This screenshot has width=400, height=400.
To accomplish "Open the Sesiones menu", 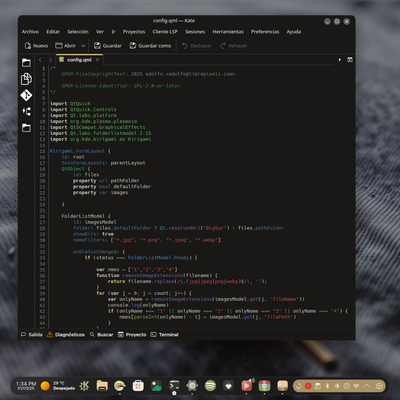I will [195, 32].
